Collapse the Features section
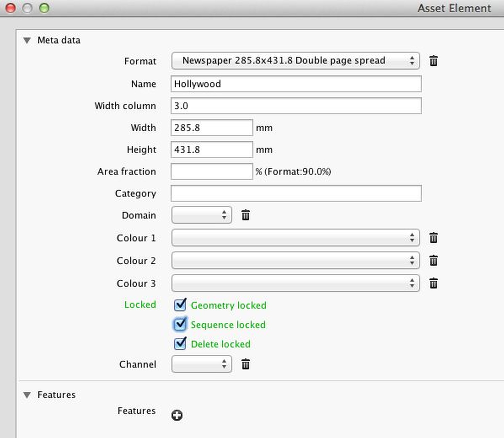 point(27,395)
